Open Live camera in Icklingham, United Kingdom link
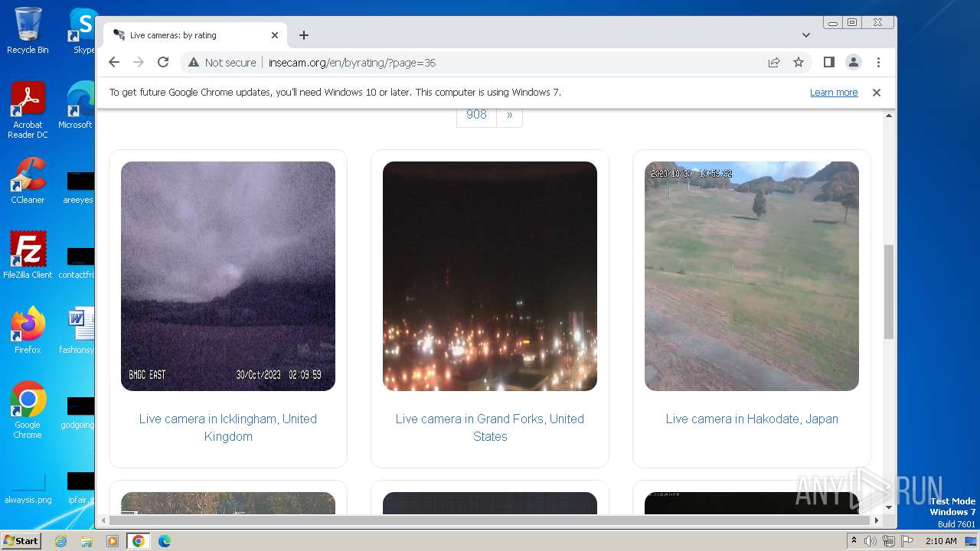 pyautogui.click(x=228, y=428)
